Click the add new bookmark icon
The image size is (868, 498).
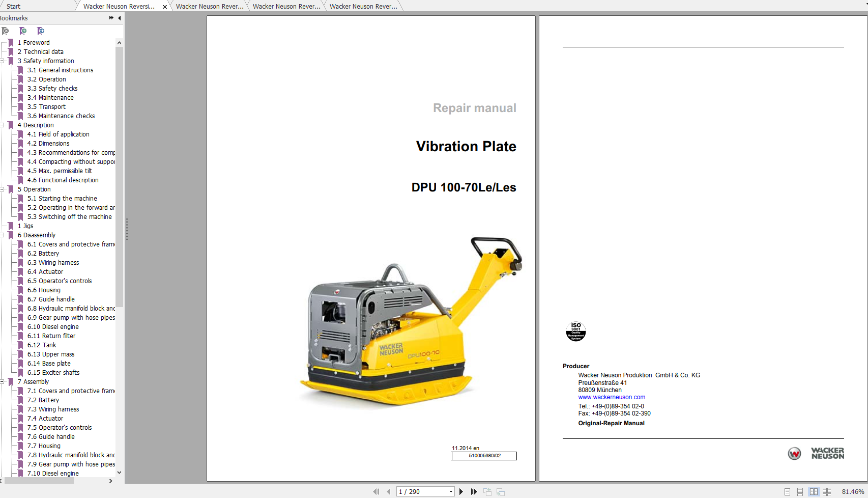coord(23,32)
